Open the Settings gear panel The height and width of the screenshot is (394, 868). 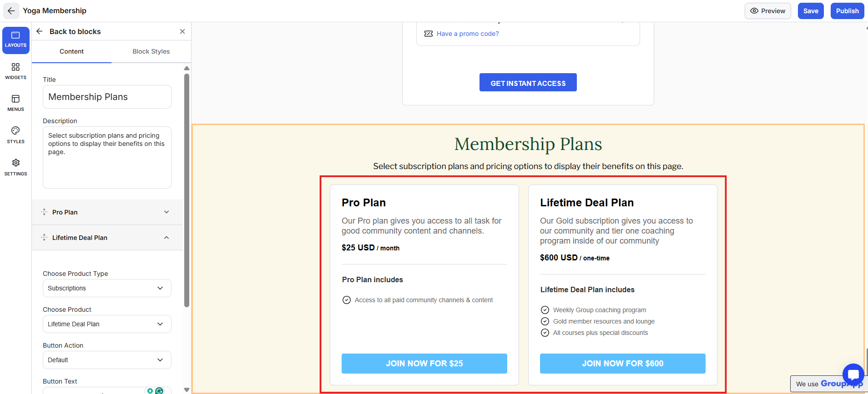click(16, 167)
